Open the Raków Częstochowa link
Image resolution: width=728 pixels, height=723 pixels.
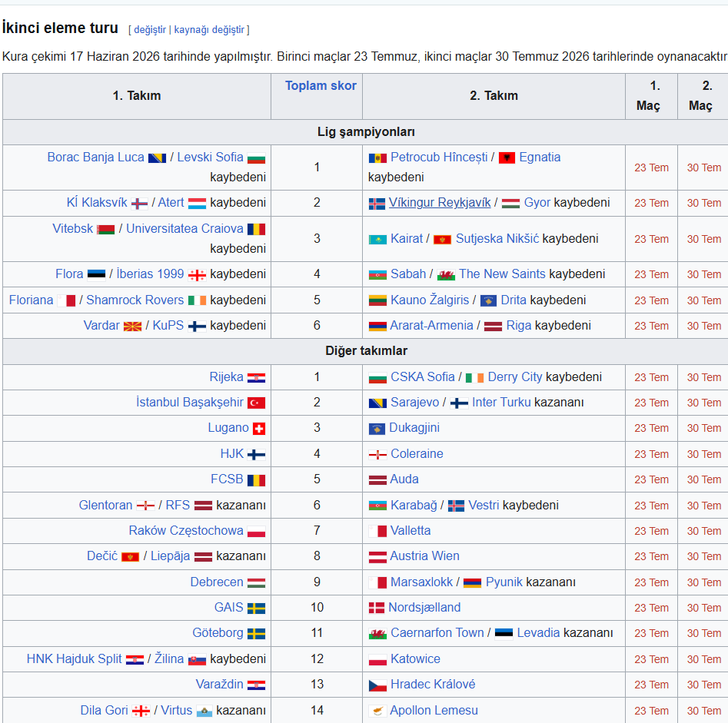(x=186, y=531)
